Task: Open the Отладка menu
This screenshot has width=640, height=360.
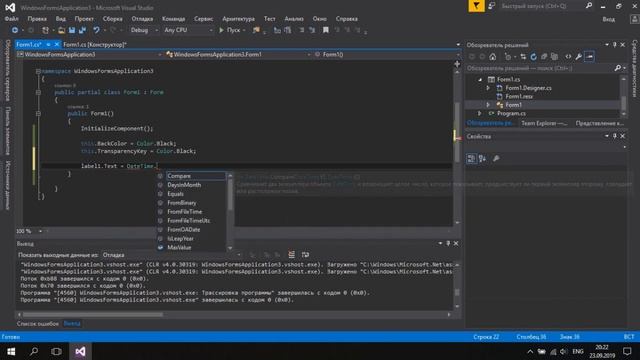Action: coord(142,19)
